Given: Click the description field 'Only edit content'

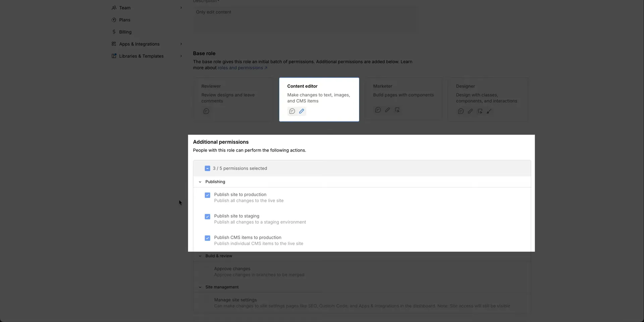Looking at the screenshot, I should coord(305,19).
